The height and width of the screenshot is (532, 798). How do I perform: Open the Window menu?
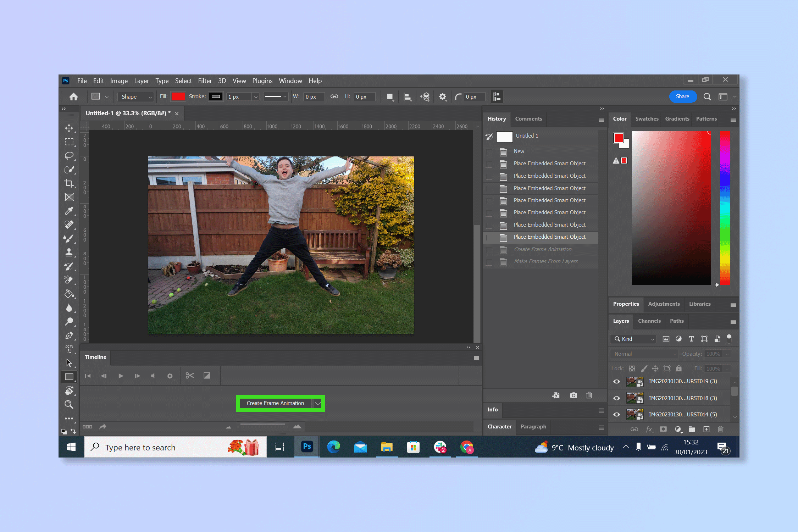(x=290, y=81)
